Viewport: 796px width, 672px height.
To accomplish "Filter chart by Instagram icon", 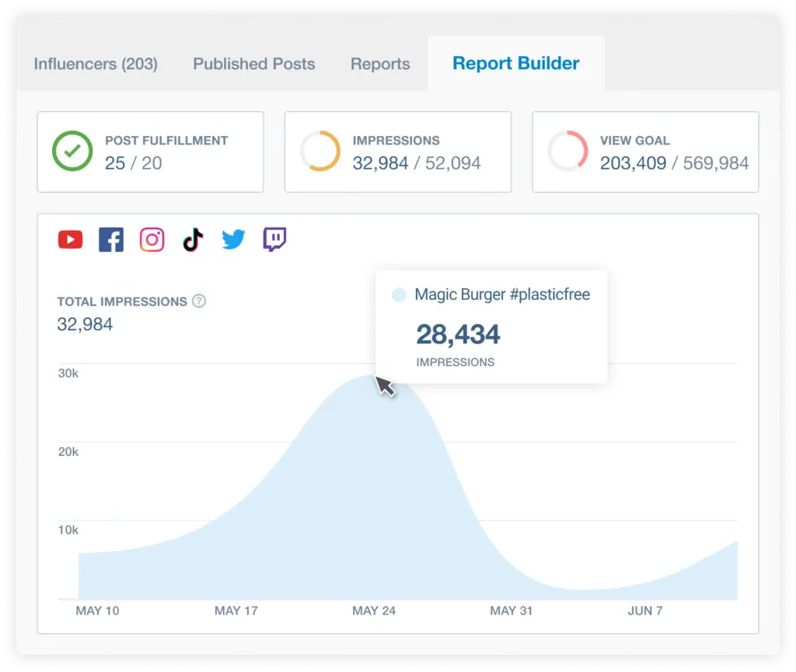I will tap(152, 240).
